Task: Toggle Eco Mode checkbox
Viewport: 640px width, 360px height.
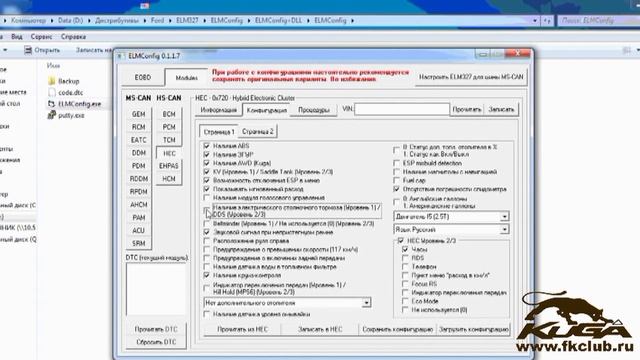Action: coord(405,301)
